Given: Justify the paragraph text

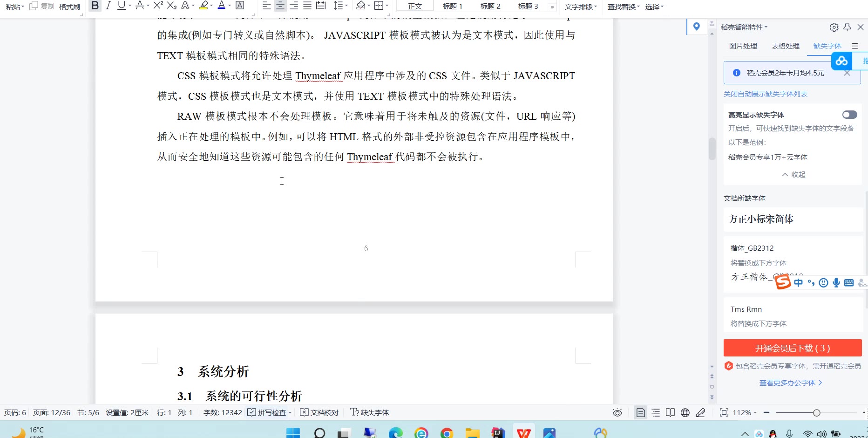Looking at the screenshot, I should point(307,6).
